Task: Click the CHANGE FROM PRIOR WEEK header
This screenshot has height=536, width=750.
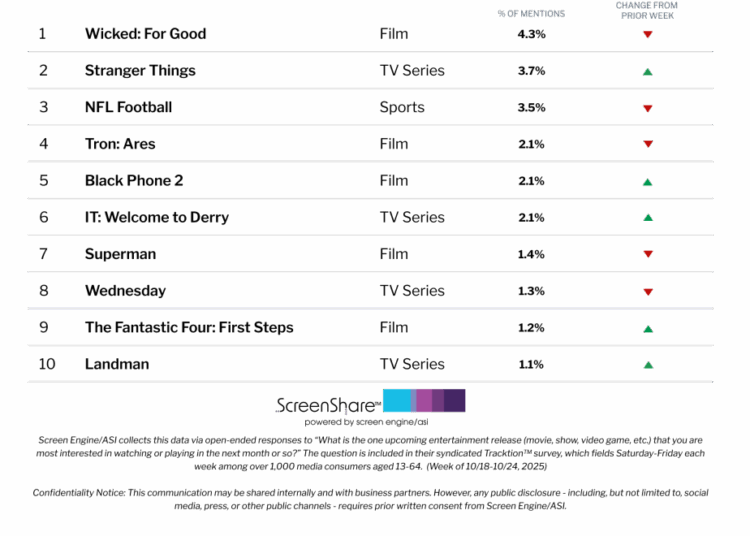Action: point(647,11)
